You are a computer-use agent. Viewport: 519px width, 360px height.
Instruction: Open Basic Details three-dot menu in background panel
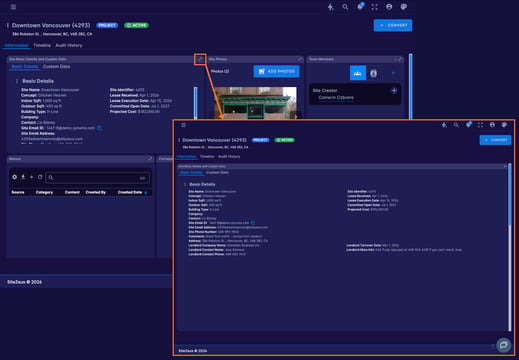17,81
